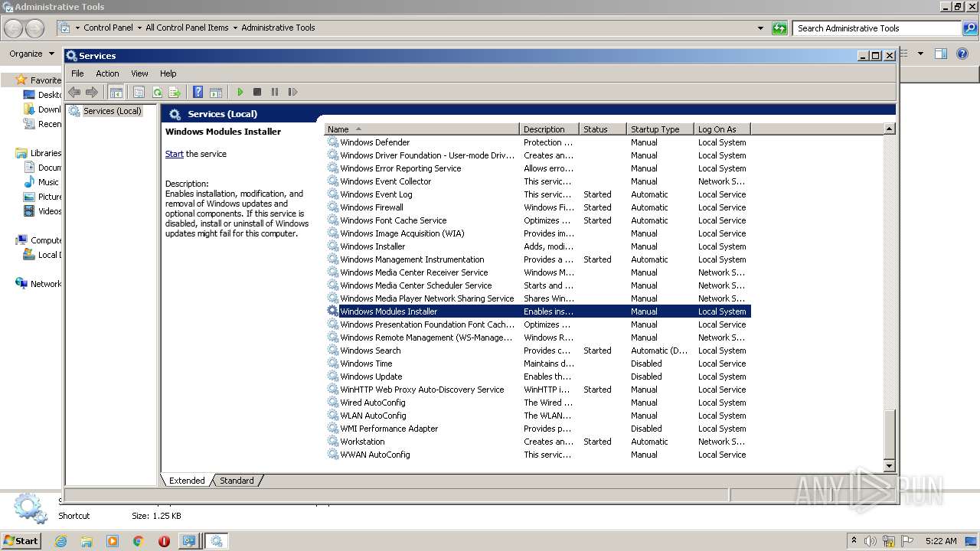Open the Action menu in Services

point(107,73)
